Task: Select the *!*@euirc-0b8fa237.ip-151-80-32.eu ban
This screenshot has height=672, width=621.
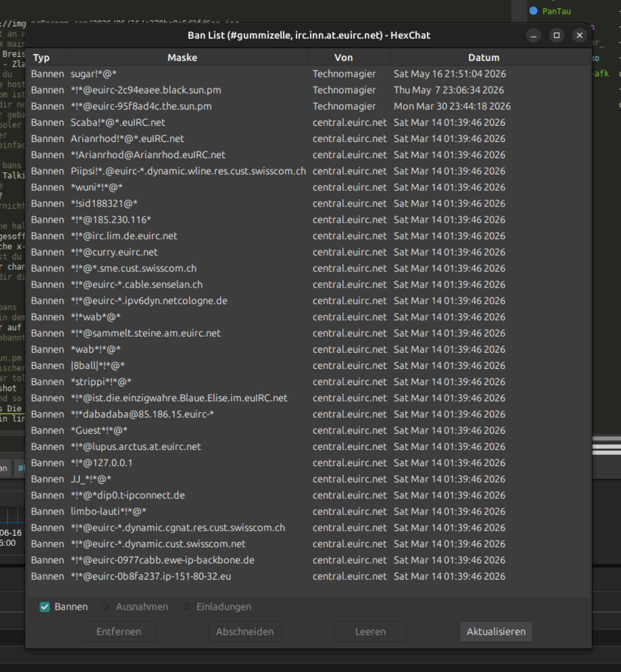Action: pyautogui.click(x=151, y=576)
